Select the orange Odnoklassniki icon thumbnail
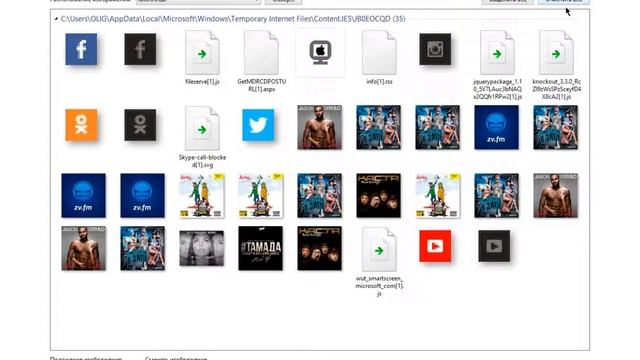640x360 pixels. click(x=81, y=125)
